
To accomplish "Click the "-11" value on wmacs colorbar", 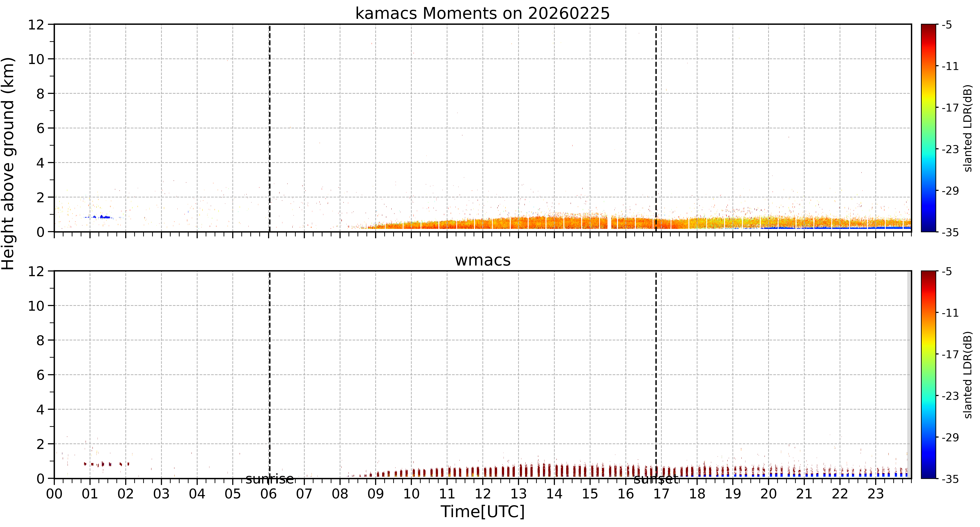I will (950, 313).
